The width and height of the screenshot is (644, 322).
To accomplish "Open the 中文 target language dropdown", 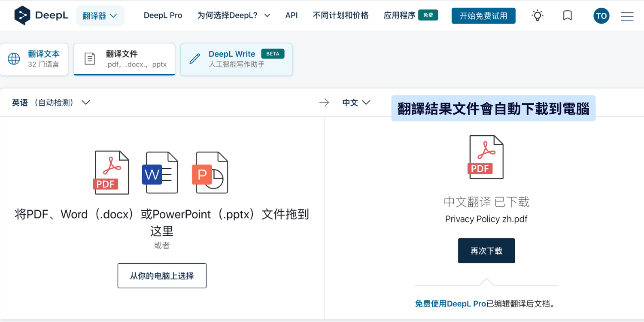I will point(356,103).
